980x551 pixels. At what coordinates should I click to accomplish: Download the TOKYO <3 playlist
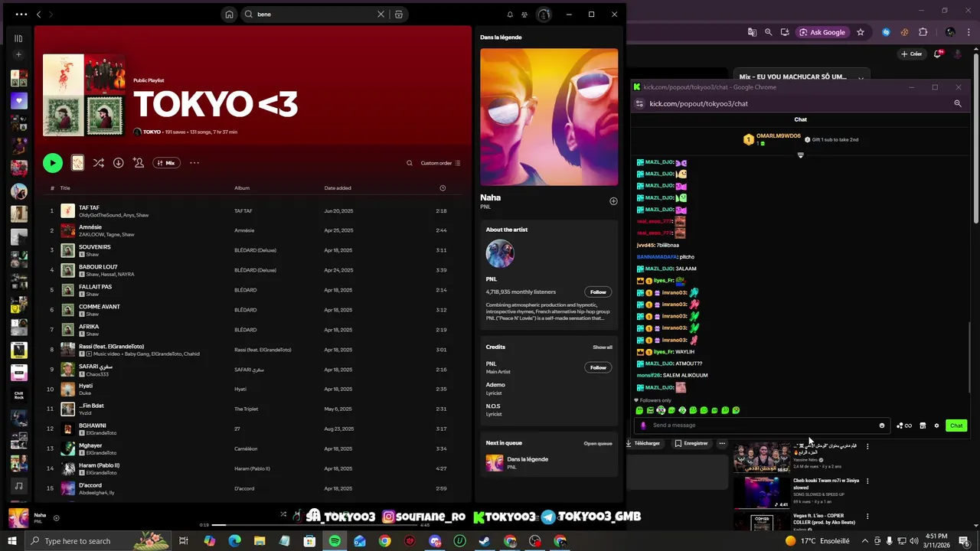[118, 163]
